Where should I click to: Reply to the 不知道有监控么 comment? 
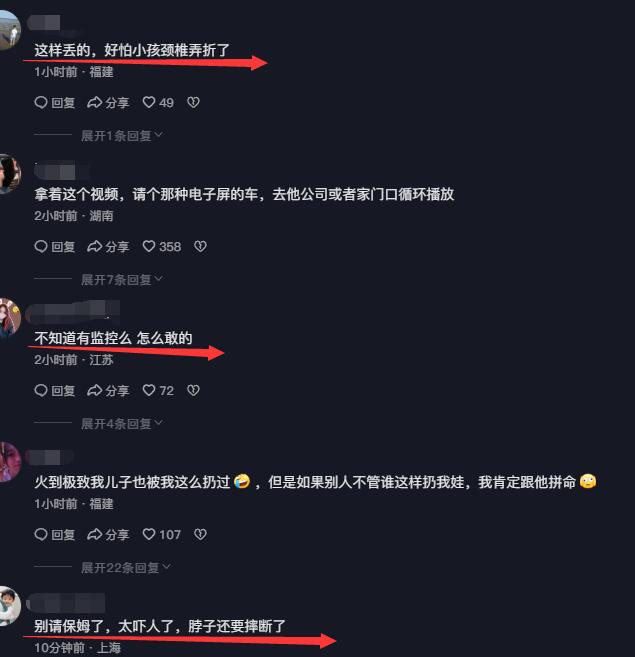54,391
